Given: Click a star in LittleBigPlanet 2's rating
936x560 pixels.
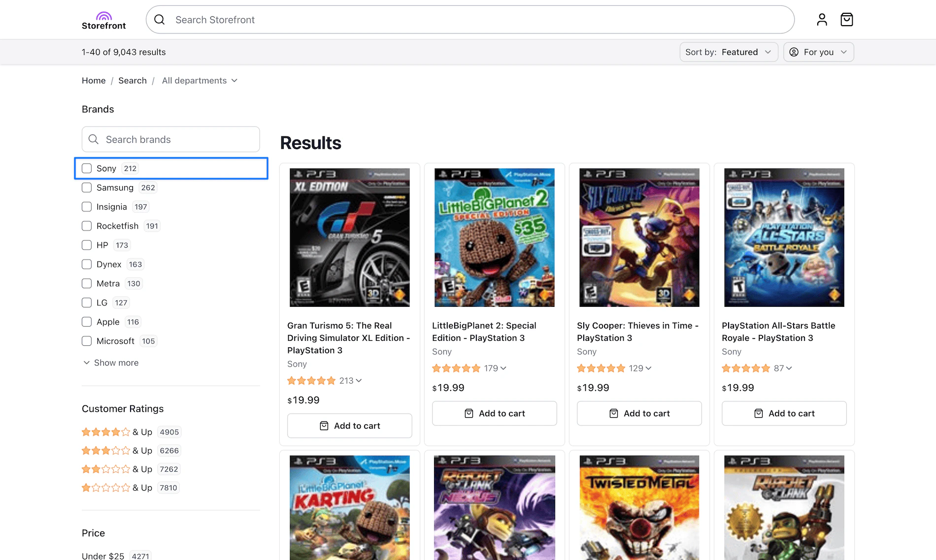Looking at the screenshot, I should [x=457, y=368].
